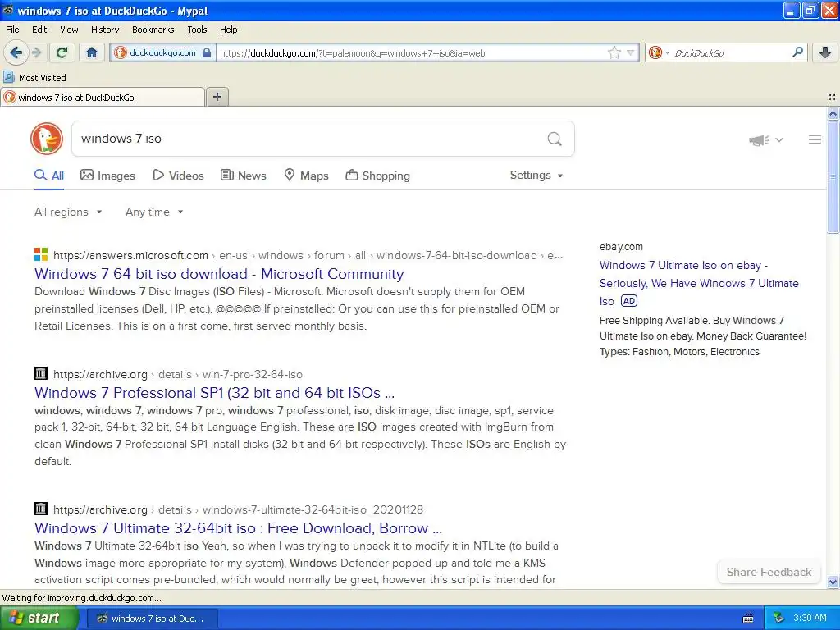Image resolution: width=840 pixels, height=630 pixels.
Task: Open the URL history dropdown arrow
Action: point(631,52)
